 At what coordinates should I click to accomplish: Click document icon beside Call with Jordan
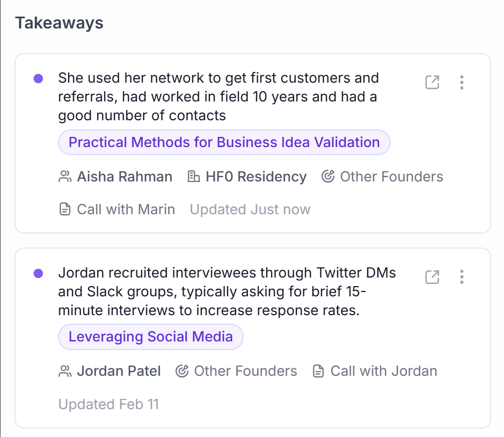point(318,371)
